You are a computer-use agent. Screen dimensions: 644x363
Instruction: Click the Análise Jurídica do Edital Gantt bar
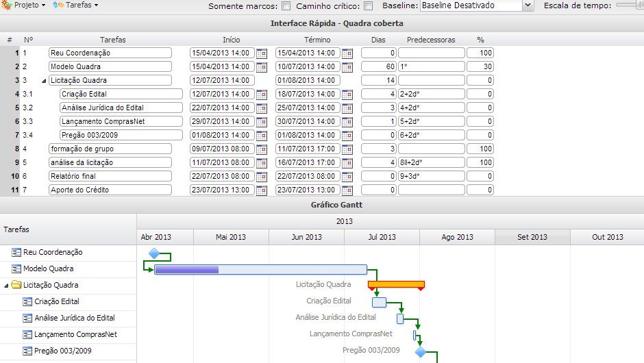[400, 318]
